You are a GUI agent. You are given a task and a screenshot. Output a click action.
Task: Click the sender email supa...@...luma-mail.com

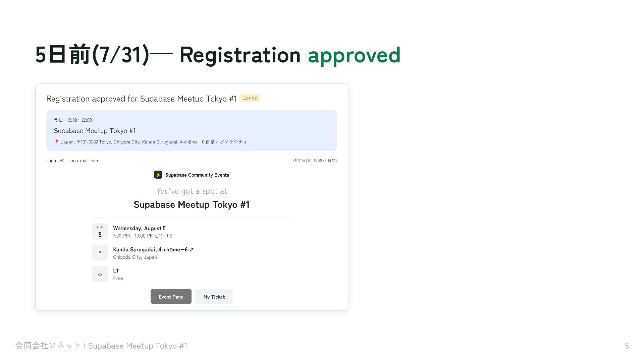[72, 161]
